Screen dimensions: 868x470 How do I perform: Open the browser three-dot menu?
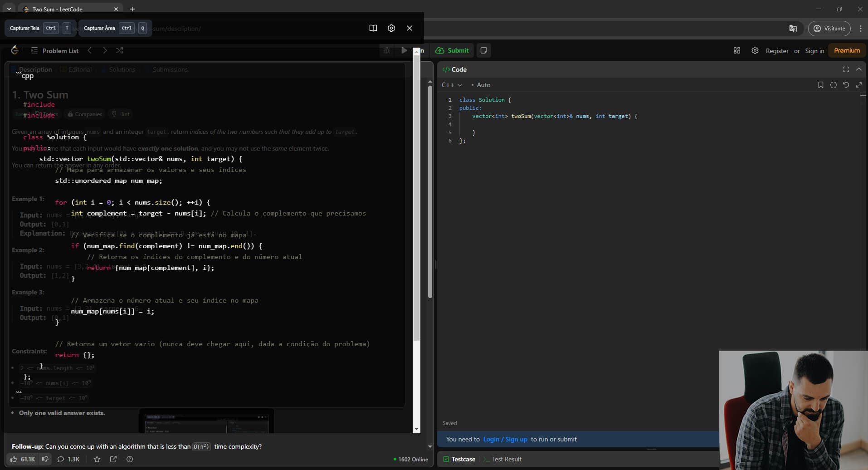coord(860,29)
